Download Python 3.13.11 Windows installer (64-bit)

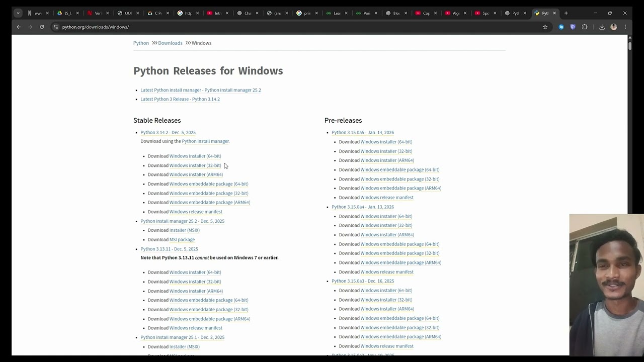[x=195, y=273]
